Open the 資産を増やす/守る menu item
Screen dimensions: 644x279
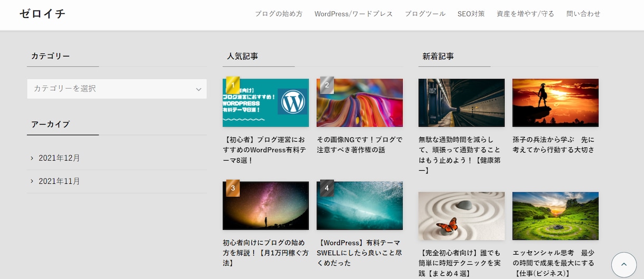click(525, 14)
